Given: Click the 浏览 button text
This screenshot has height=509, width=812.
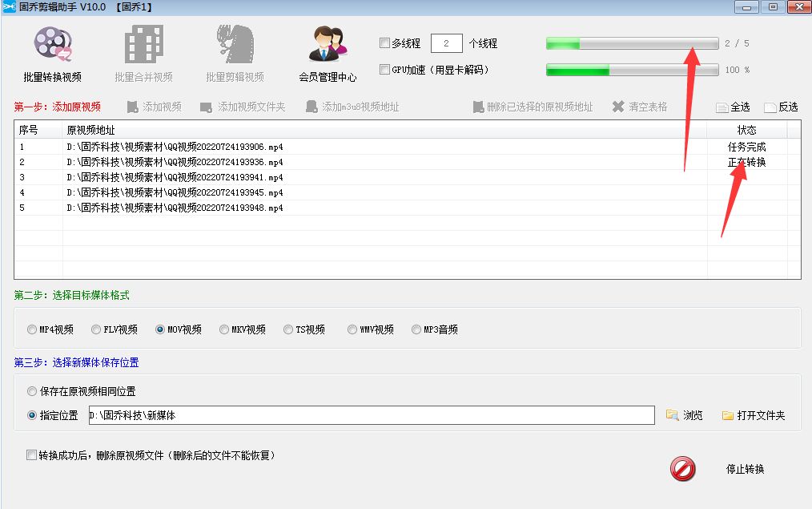Looking at the screenshot, I should click(x=693, y=415).
